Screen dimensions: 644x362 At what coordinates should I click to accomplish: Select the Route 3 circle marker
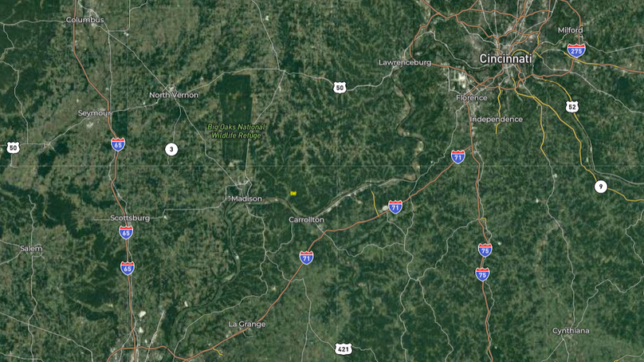171,149
